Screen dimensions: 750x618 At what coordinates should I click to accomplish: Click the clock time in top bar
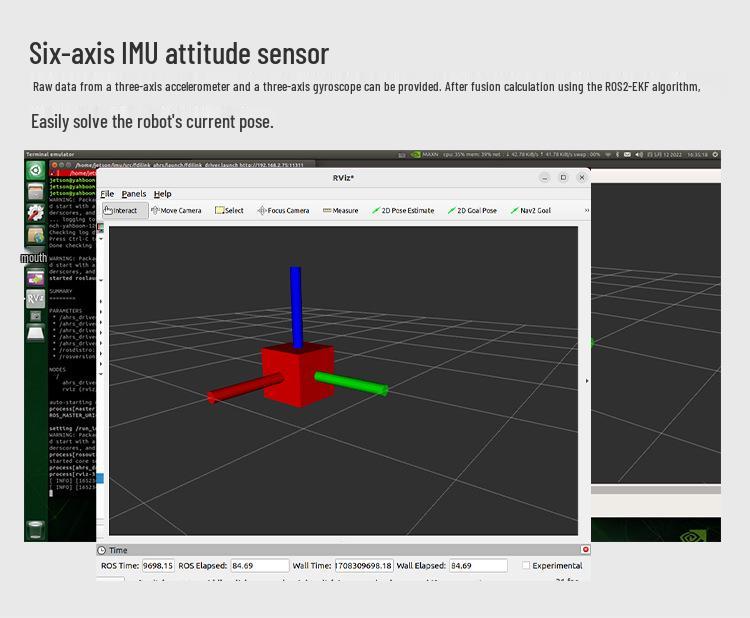point(697,154)
